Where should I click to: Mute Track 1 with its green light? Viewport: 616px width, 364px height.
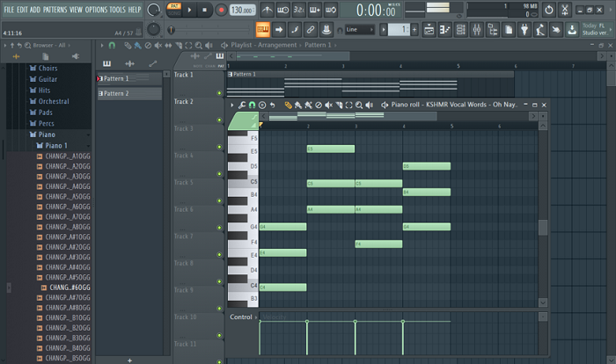(219, 93)
